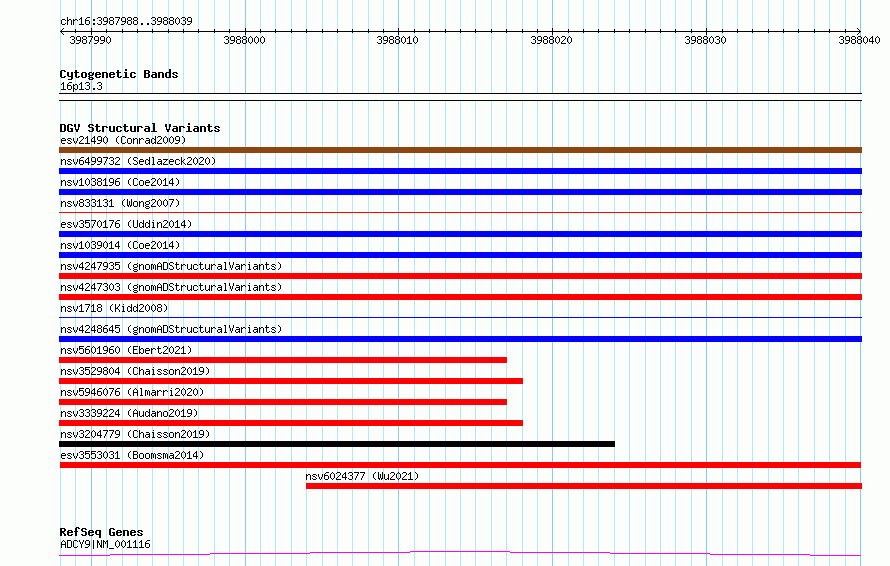The width and height of the screenshot is (890, 566).
Task: Click red bar under nsv5946076
Action: pos(283,402)
